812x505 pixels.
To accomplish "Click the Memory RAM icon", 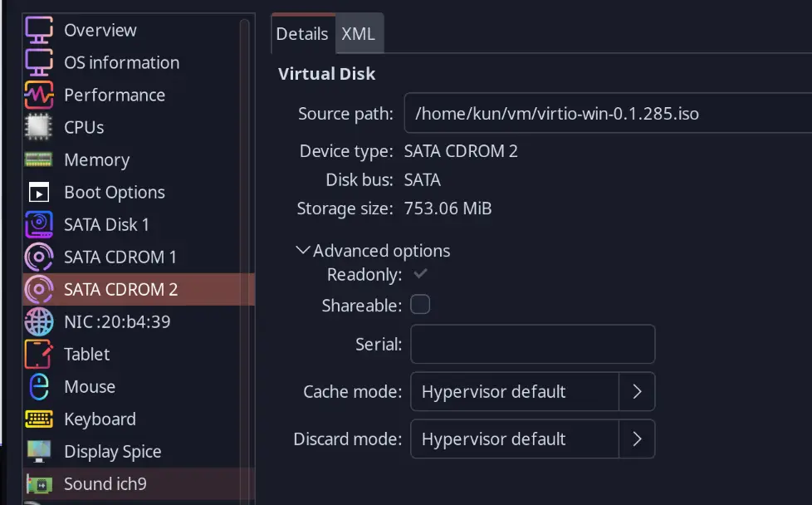I will [x=39, y=159].
